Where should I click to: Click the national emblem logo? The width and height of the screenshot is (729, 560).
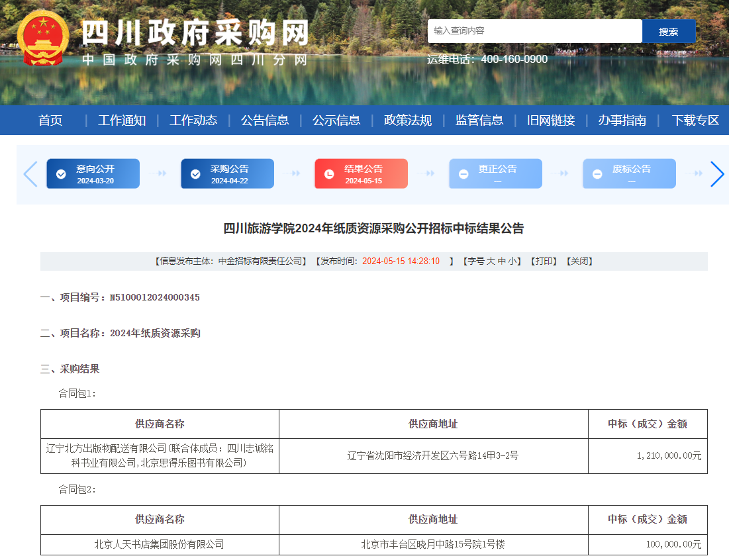coord(43,38)
